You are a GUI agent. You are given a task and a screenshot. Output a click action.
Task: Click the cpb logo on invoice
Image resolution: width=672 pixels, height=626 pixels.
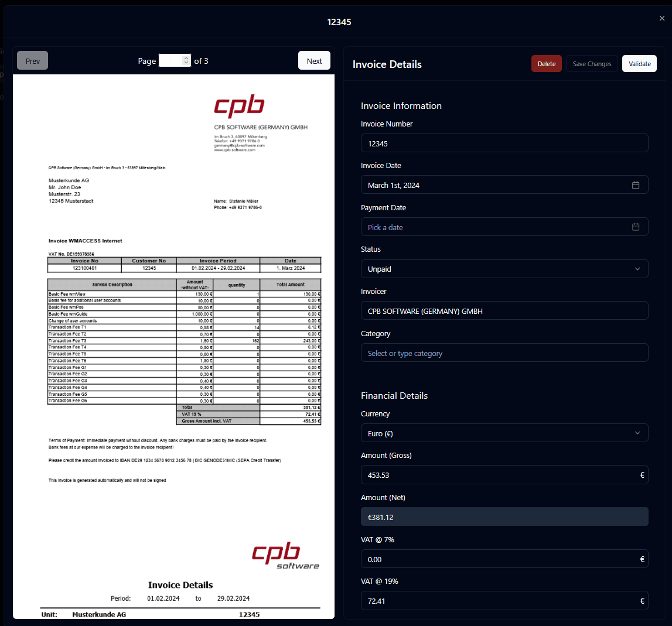coord(239,106)
